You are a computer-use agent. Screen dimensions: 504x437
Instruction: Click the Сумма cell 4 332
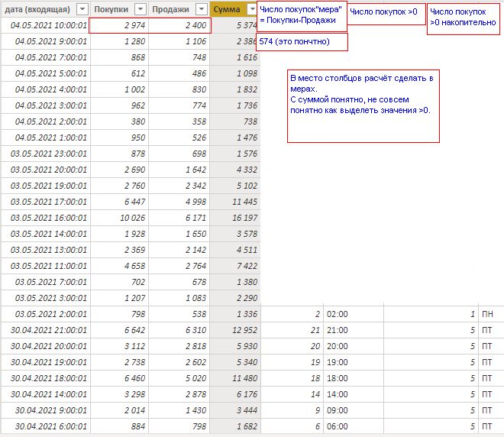[235, 170]
